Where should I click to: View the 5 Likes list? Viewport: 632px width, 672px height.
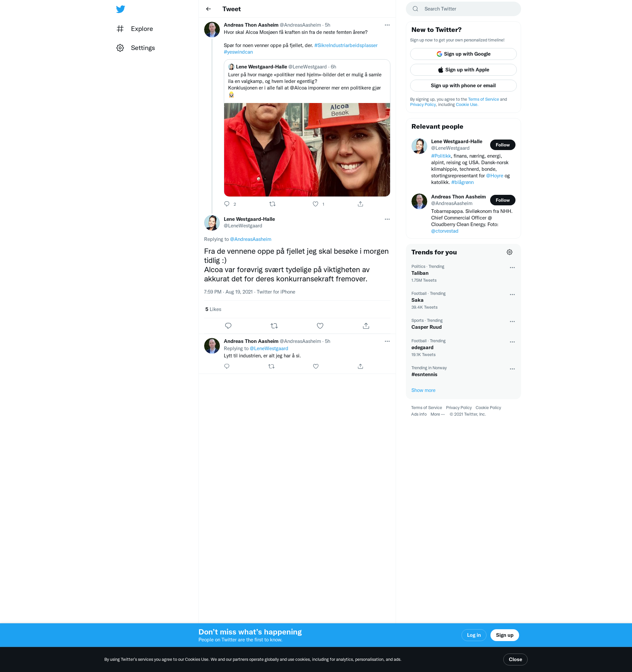tap(213, 309)
